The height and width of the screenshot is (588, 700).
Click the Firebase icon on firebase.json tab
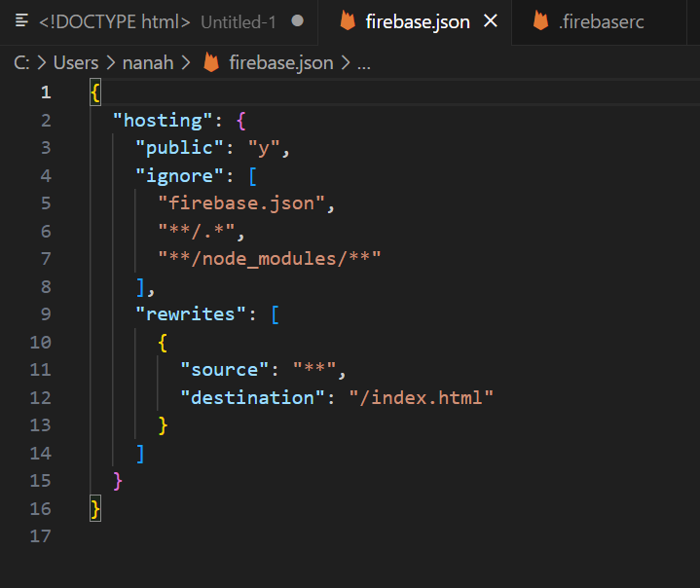tap(348, 21)
